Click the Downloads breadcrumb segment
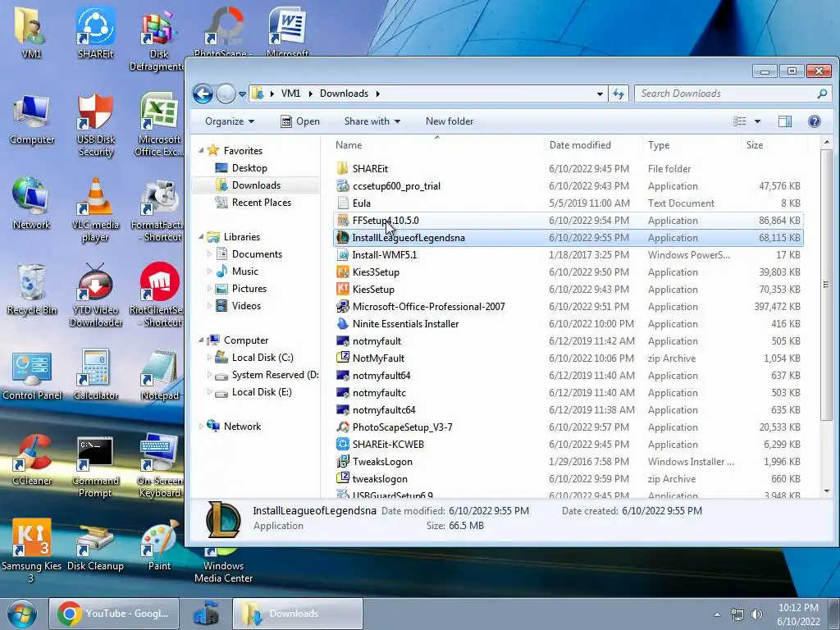The width and height of the screenshot is (840, 630). (x=344, y=94)
